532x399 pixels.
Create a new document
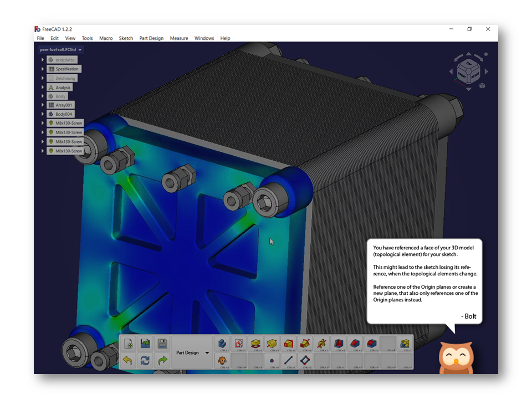click(x=127, y=345)
